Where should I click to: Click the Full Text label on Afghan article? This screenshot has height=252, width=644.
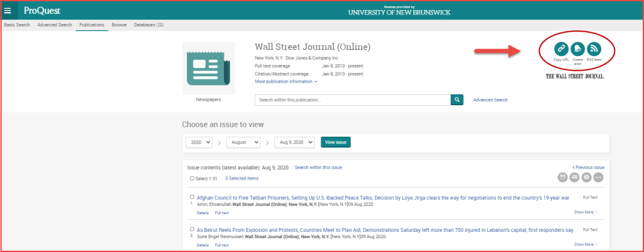(590, 198)
